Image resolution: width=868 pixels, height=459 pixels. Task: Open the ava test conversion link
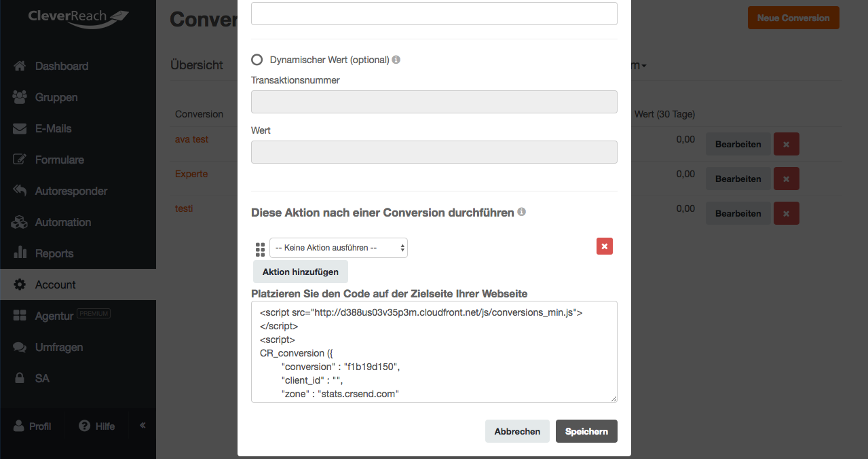(x=191, y=139)
